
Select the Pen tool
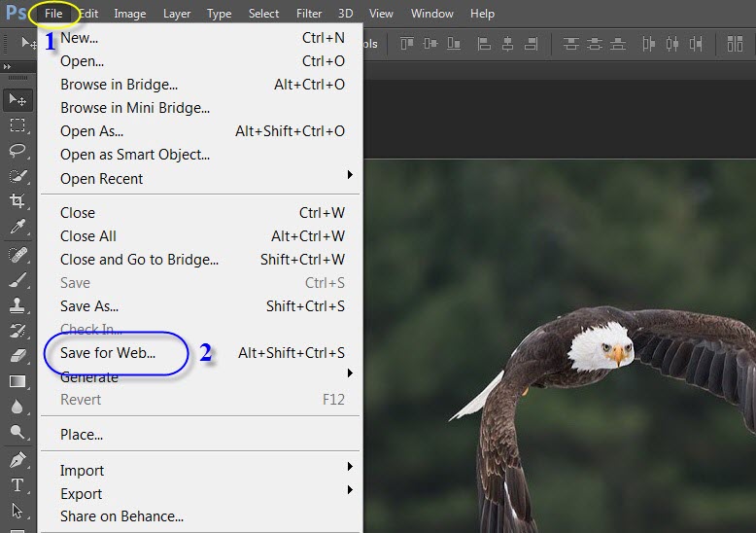click(17, 459)
